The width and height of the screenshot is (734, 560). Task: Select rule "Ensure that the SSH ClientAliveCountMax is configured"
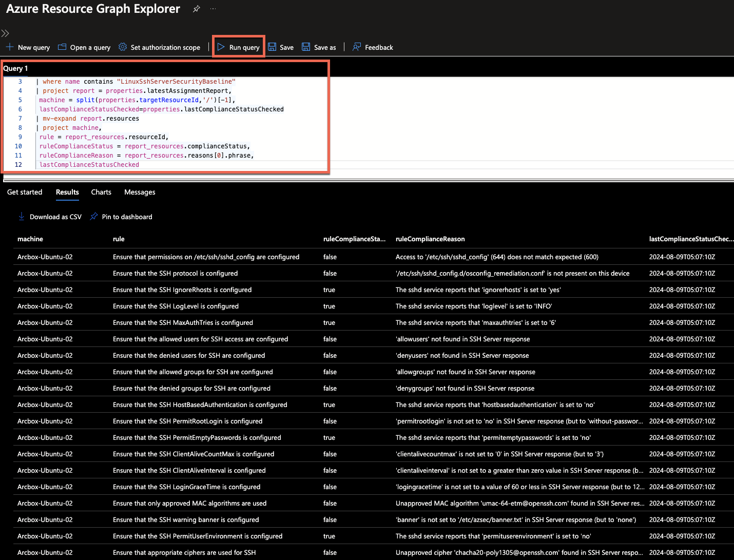tap(194, 454)
